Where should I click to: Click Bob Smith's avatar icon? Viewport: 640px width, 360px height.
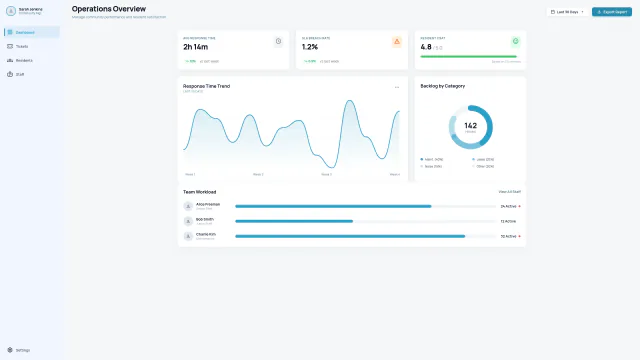(x=188, y=221)
